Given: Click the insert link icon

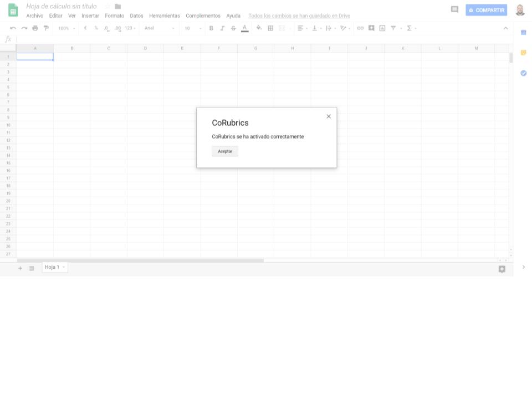Looking at the screenshot, I should (x=360, y=28).
